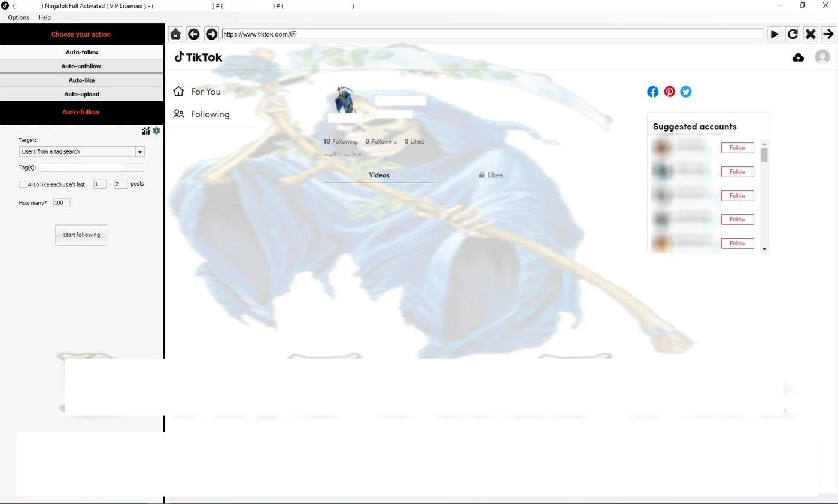Open the For You feed
The image size is (838, 504).
(197, 92)
